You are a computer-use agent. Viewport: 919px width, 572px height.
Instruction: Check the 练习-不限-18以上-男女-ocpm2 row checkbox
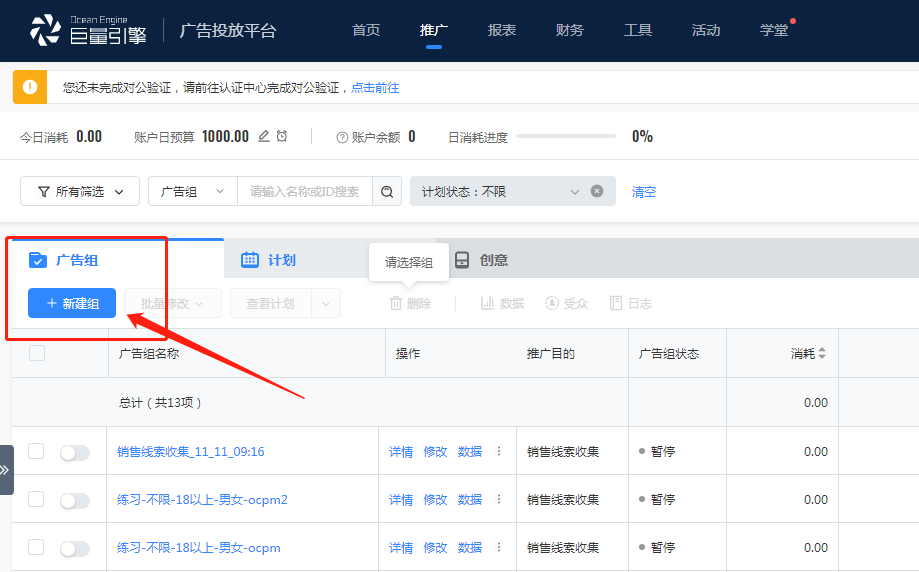click(36, 499)
